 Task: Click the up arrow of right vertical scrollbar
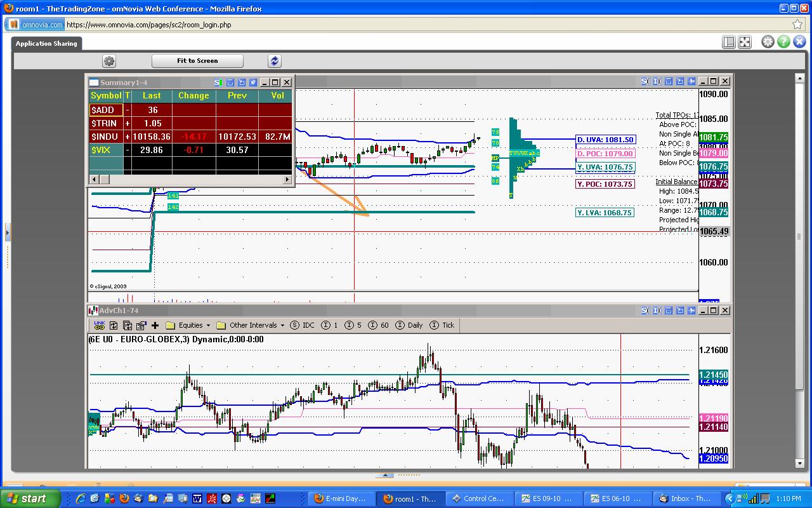point(799,78)
